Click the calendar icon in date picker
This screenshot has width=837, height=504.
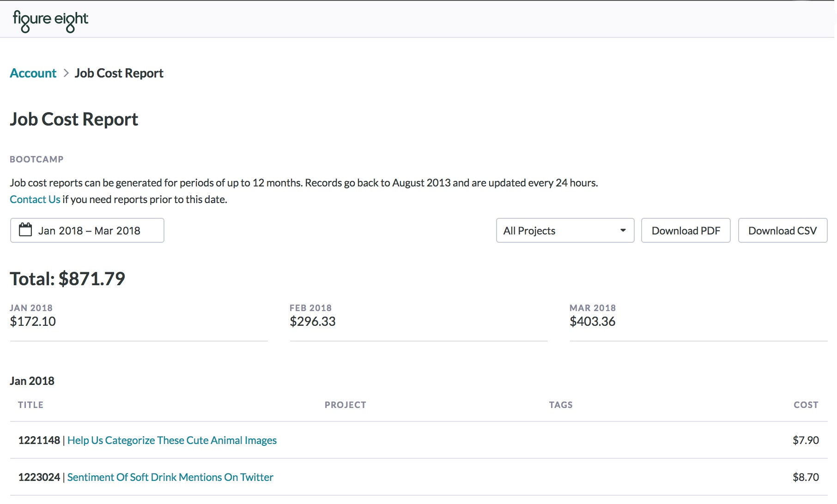tap(25, 230)
